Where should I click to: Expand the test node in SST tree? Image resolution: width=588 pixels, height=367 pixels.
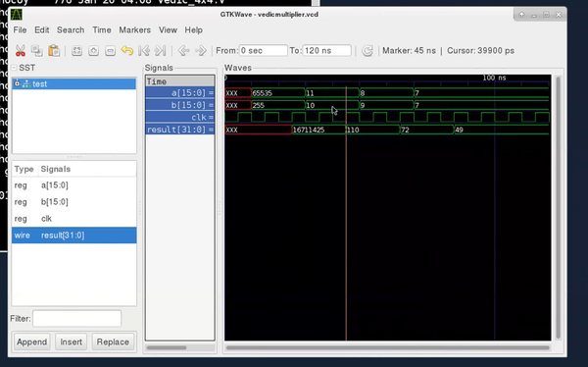[17, 83]
